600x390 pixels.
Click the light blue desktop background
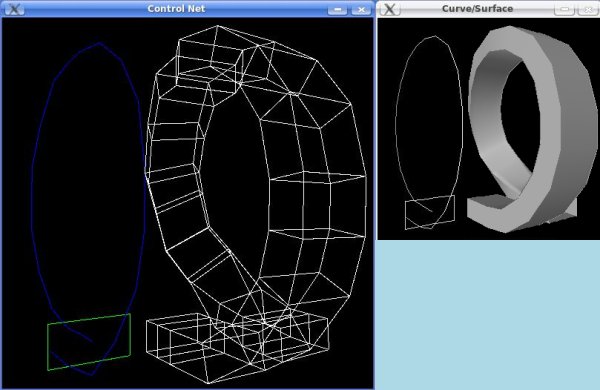click(488, 314)
